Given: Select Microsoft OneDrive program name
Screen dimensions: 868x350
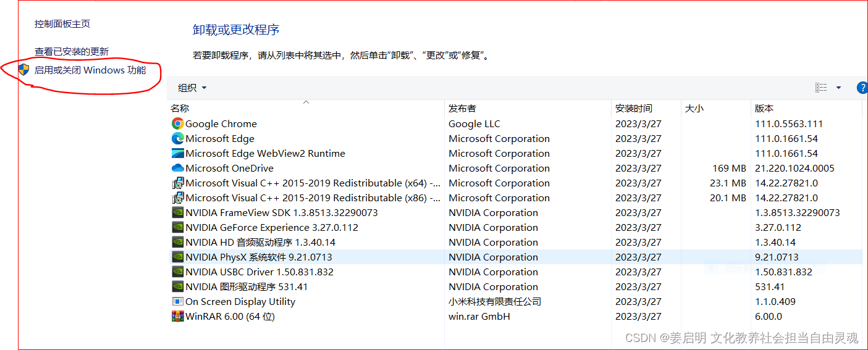Looking at the screenshot, I should [x=229, y=168].
